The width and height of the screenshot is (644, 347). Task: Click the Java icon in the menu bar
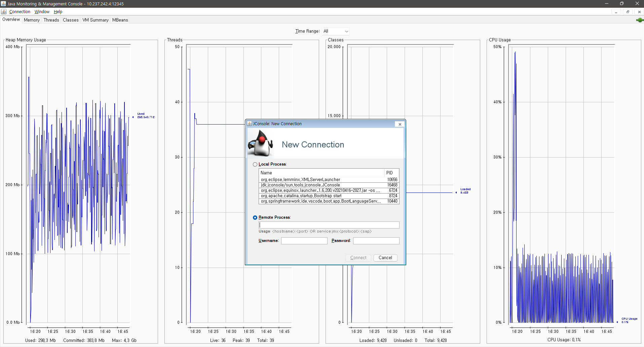(x=4, y=11)
